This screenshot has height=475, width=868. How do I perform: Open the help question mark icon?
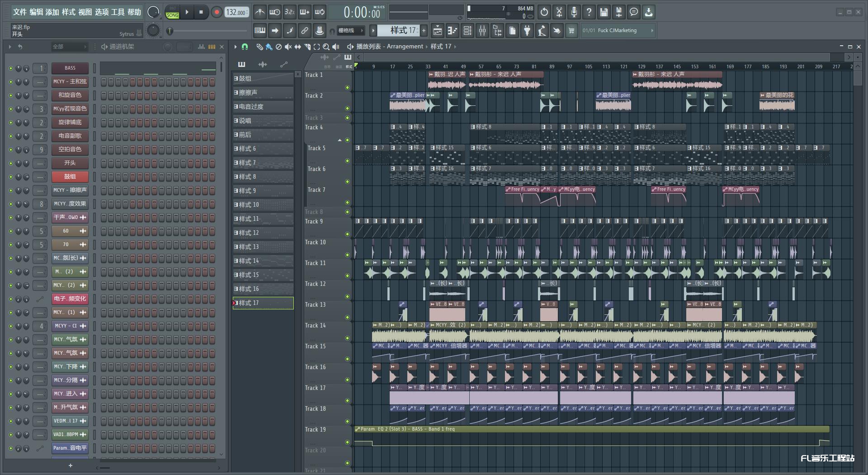click(x=589, y=12)
